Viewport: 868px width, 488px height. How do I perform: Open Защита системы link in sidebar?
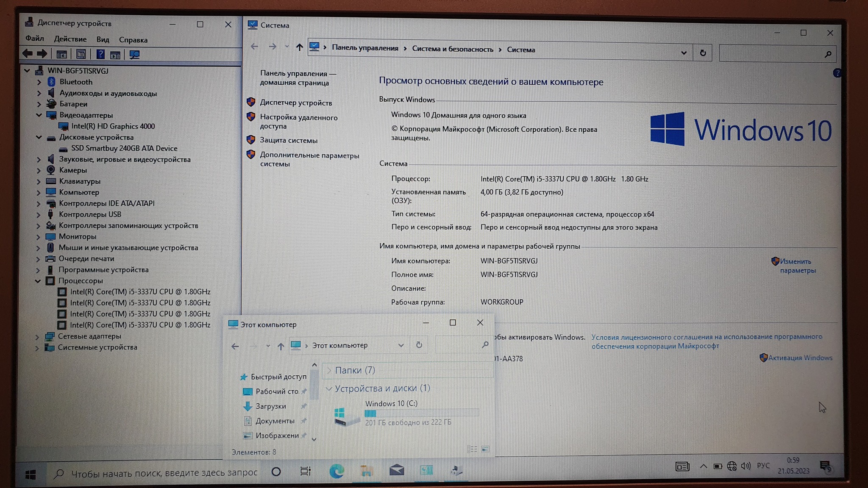288,140
